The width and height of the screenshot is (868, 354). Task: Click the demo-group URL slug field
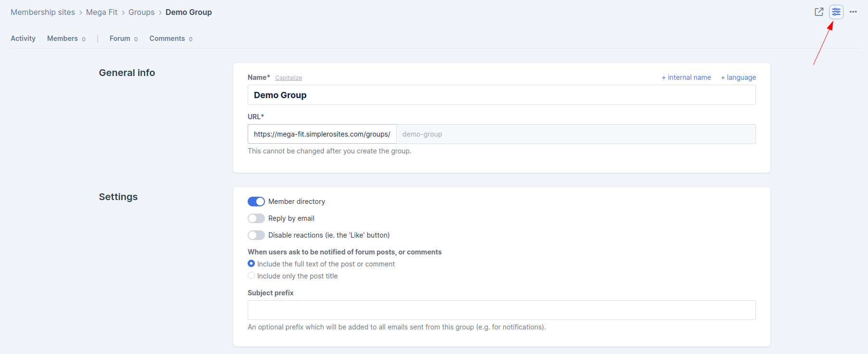576,134
